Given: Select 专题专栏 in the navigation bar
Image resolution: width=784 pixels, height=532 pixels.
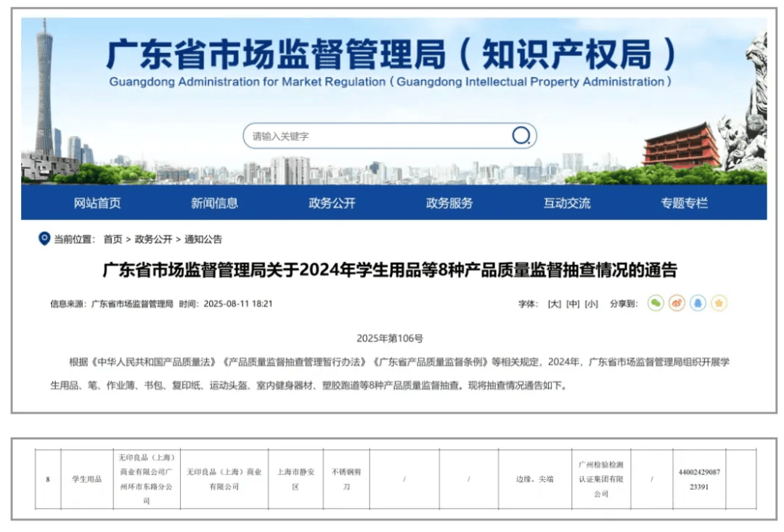Looking at the screenshot, I should click(x=685, y=204).
